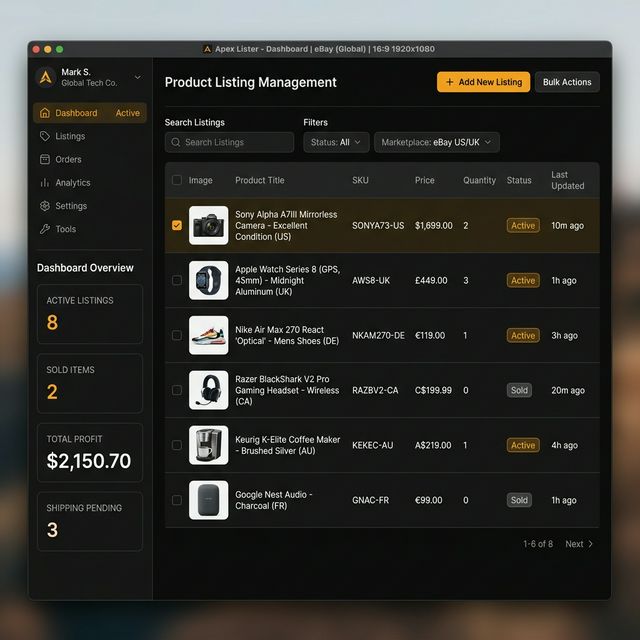
Task: Click the Settings gear icon
Action: click(x=44, y=206)
